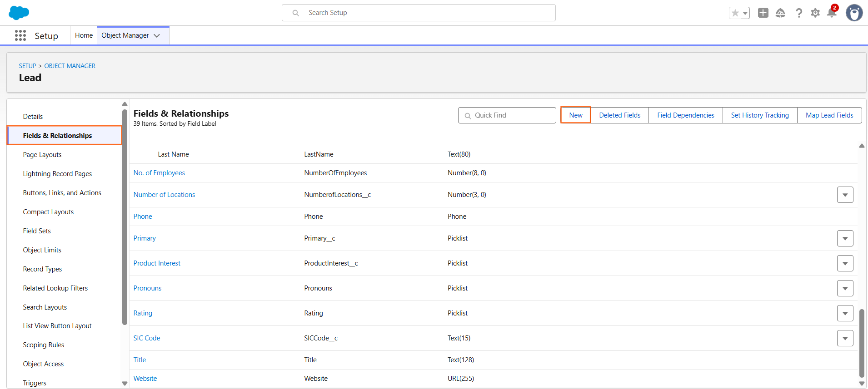This screenshot has height=389, width=868.
Task: Focus the Search Setup field
Action: point(419,13)
